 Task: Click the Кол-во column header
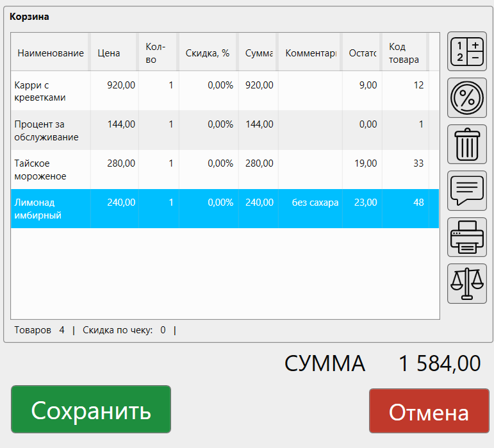pos(156,53)
